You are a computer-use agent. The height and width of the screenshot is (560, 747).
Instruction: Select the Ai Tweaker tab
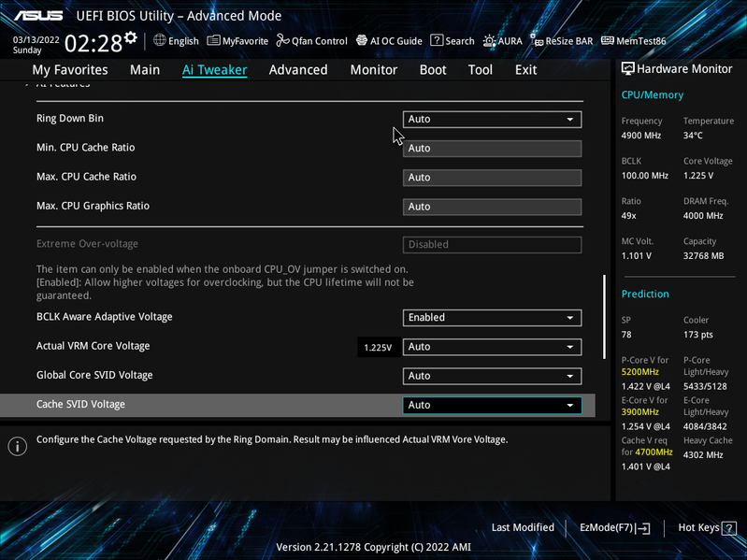click(x=214, y=69)
